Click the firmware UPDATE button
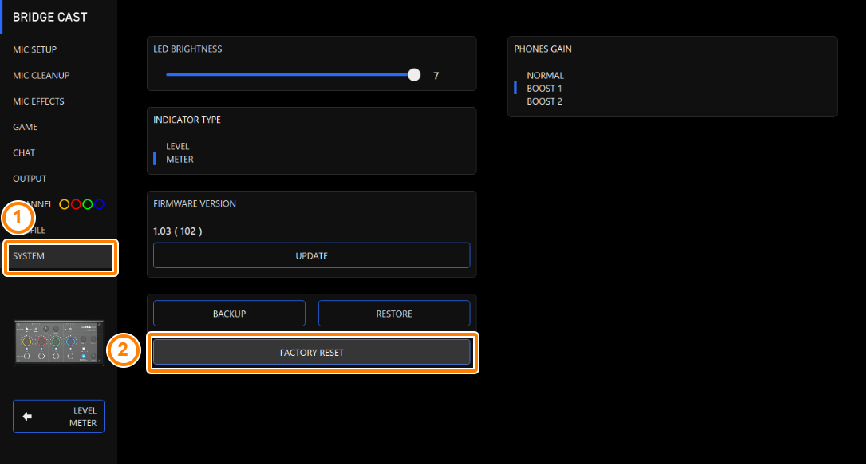The width and height of the screenshot is (868, 466). click(312, 255)
